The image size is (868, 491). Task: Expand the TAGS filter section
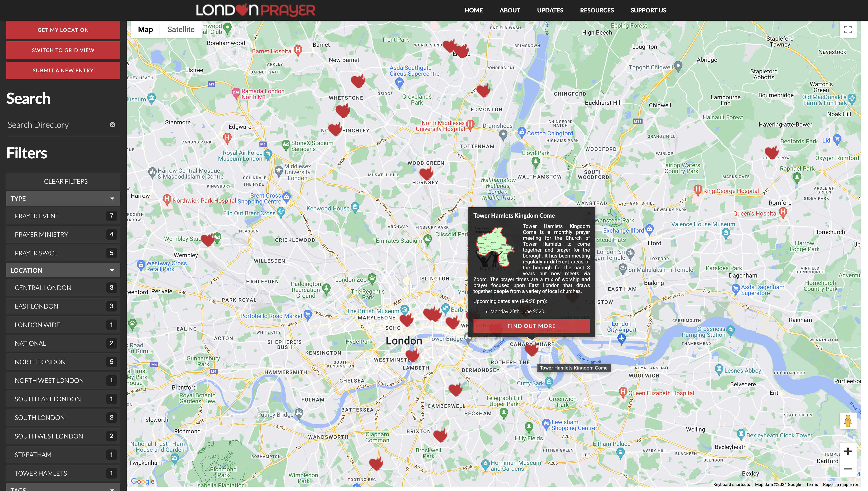[x=63, y=488]
